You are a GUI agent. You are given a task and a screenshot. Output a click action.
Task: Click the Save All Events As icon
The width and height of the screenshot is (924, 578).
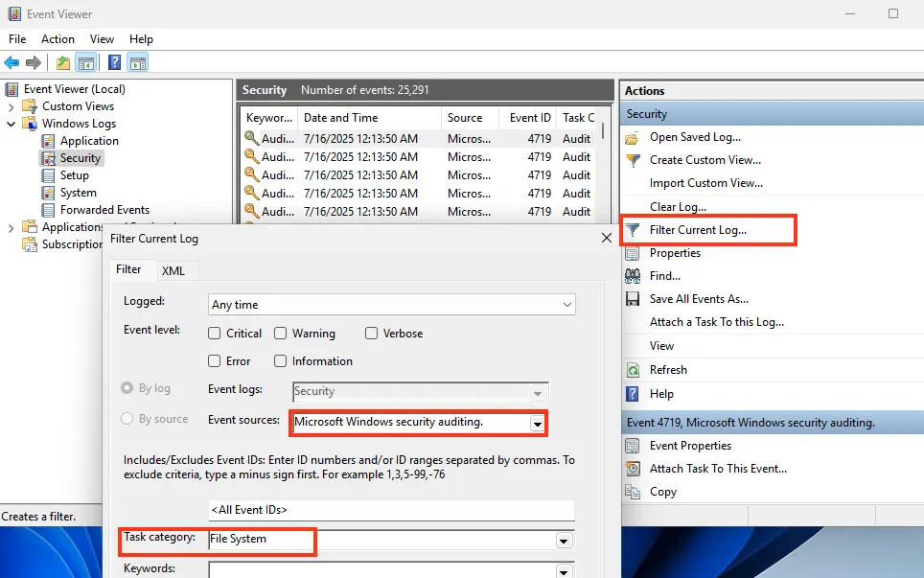click(633, 299)
